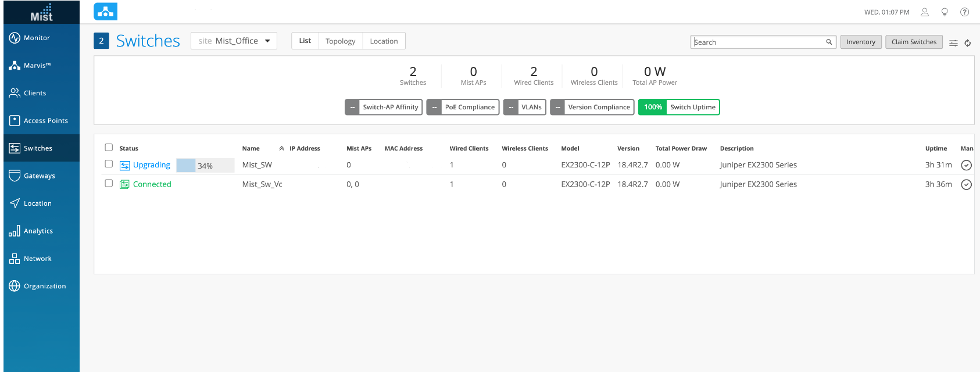This screenshot has width=980, height=372.
Task: Click the search magnifier icon
Action: tap(829, 42)
